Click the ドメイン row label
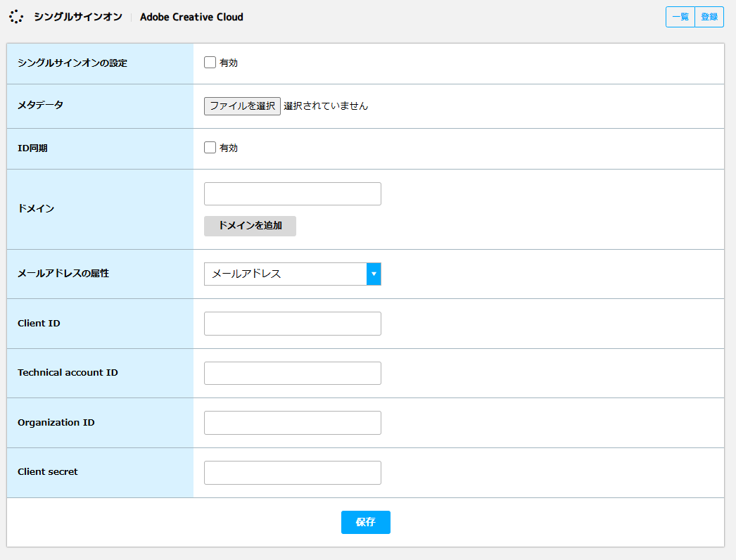 pyautogui.click(x=36, y=209)
